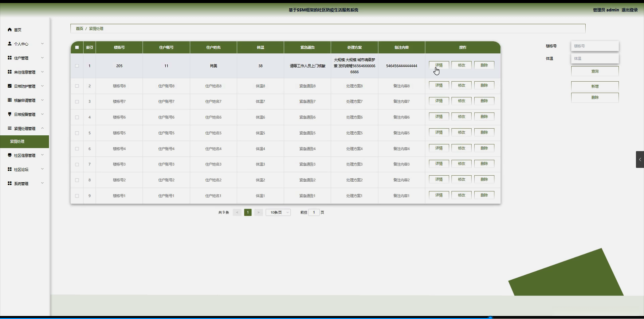
Task: Open 详情 for the 楼栋号8 row
Action: [x=439, y=85]
